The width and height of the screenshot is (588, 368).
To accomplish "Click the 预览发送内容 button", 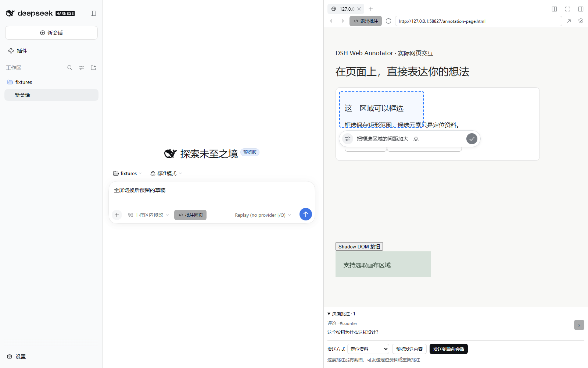I will (x=409, y=349).
